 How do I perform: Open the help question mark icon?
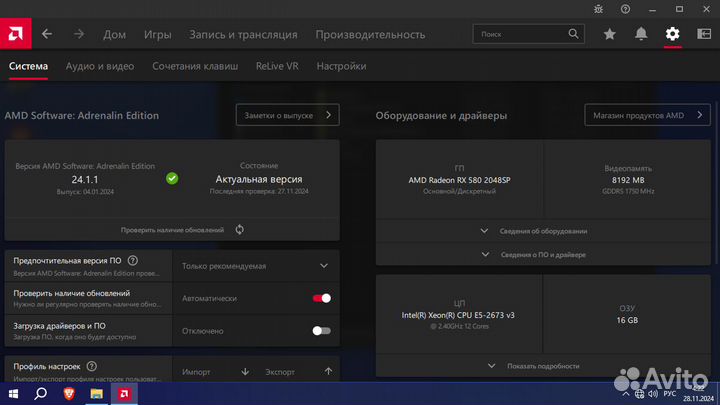point(625,9)
